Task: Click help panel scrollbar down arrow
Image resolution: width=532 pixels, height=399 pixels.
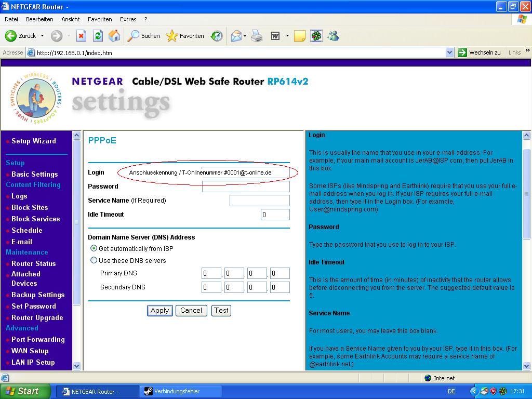Action: coord(527,366)
